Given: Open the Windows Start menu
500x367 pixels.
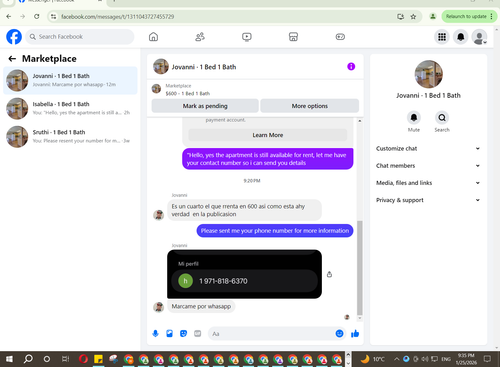Looking at the screenshot, I should [x=9, y=359].
